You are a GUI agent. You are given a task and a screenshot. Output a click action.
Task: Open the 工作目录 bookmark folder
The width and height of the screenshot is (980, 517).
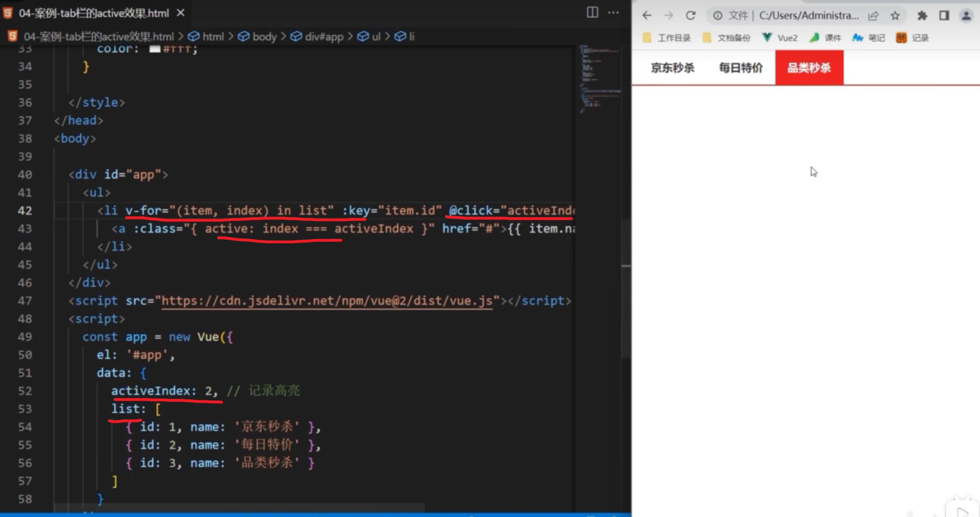(x=667, y=38)
